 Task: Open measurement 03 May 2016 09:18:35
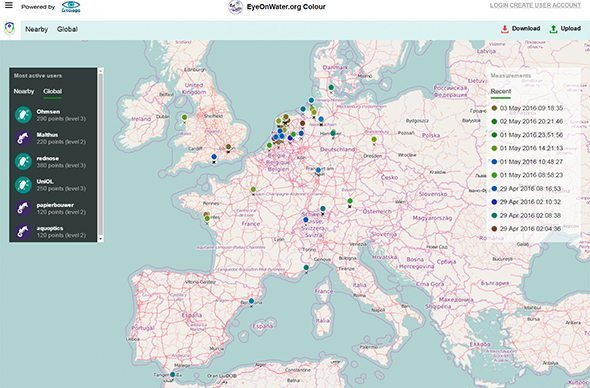tap(527, 108)
